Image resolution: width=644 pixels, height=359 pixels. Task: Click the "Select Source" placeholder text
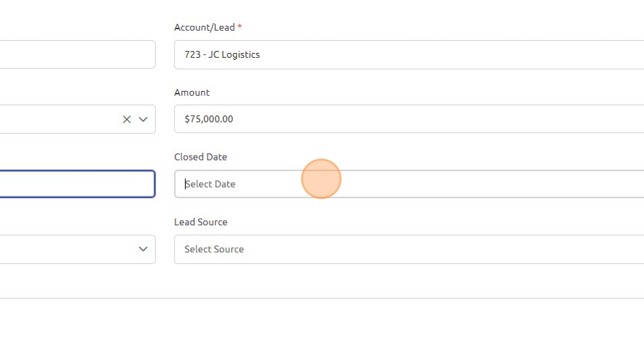pos(214,250)
